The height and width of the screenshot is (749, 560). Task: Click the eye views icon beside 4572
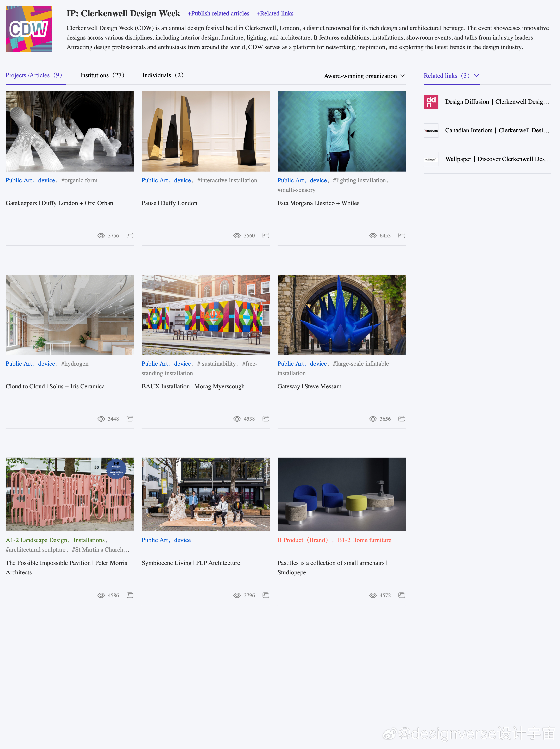coord(373,595)
